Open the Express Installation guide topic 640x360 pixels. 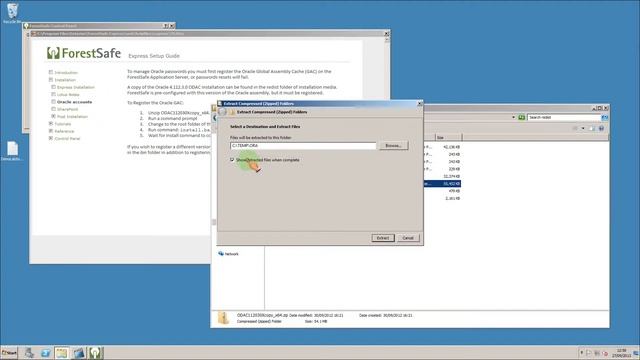(x=76, y=87)
